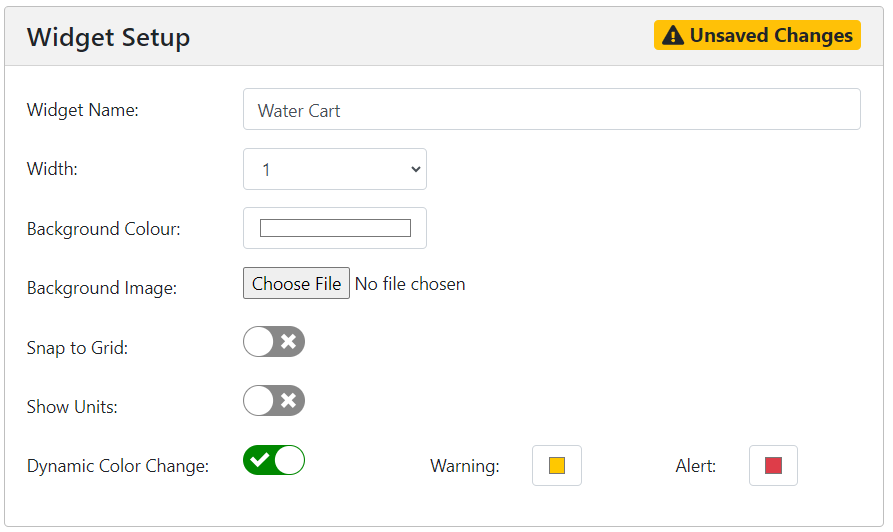Click the Widget Setup panel heading
893x532 pixels.
click(108, 38)
